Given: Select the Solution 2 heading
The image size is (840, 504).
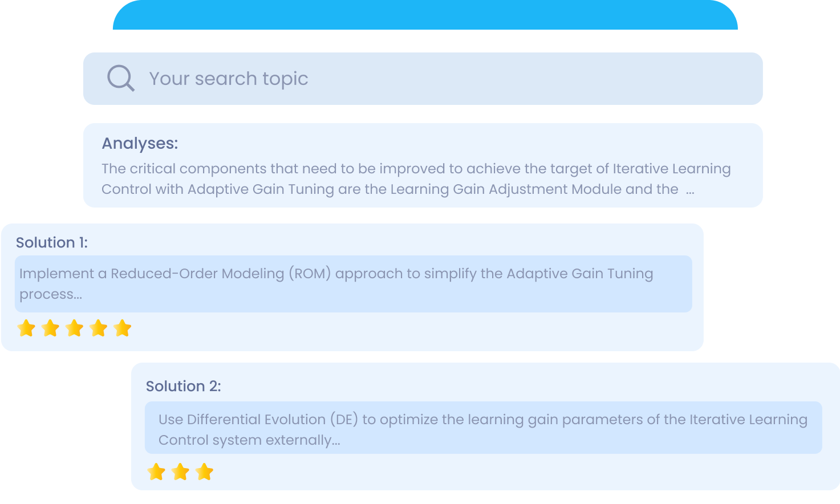Looking at the screenshot, I should tap(184, 386).
